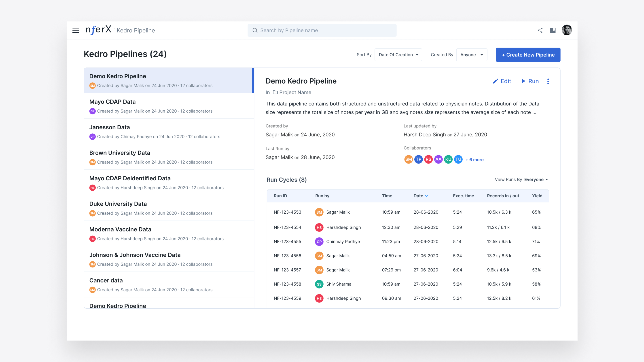Viewport: 644px width, 362px height.
Task: Expand the Date Of Creation sort dropdown
Action: click(398, 55)
